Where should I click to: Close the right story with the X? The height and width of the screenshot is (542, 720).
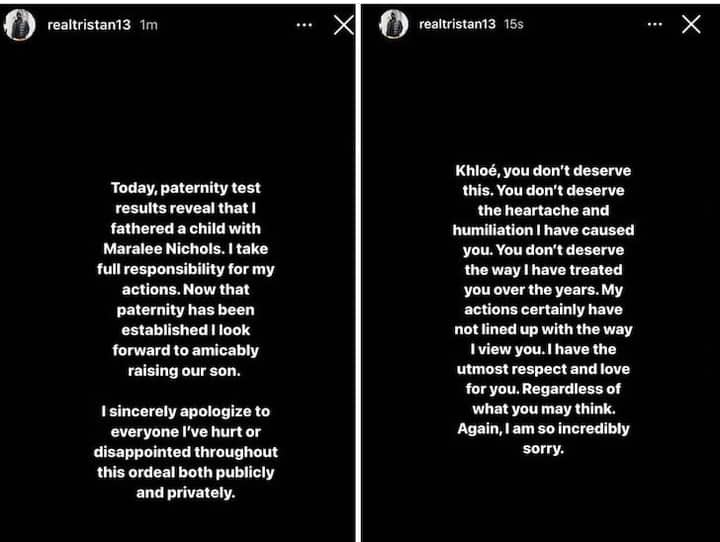click(x=691, y=24)
